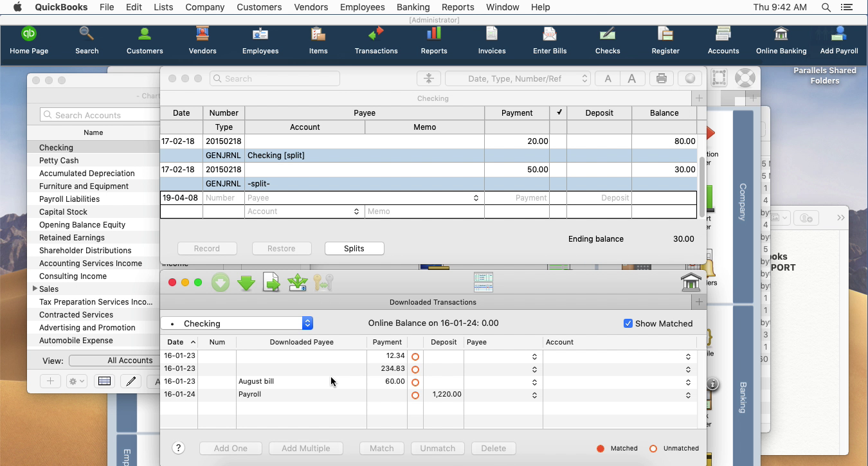This screenshot has width=868, height=466.
Task: Click the Splits button
Action: pyautogui.click(x=354, y=249)
